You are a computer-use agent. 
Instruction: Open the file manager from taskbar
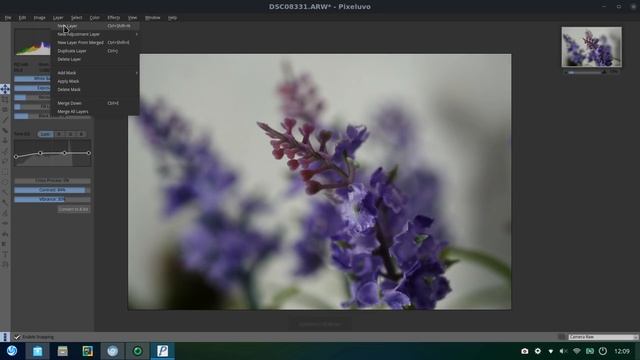click(x=62, y=351)
